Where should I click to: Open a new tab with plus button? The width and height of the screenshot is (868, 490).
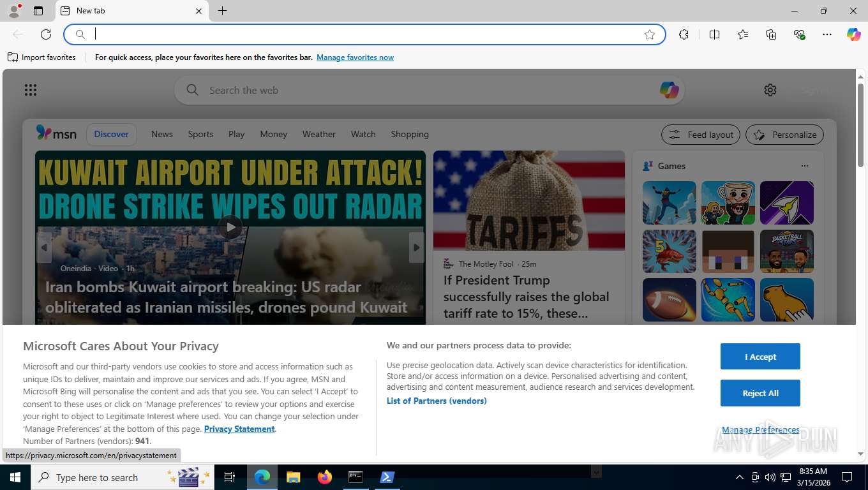point(222,11)
